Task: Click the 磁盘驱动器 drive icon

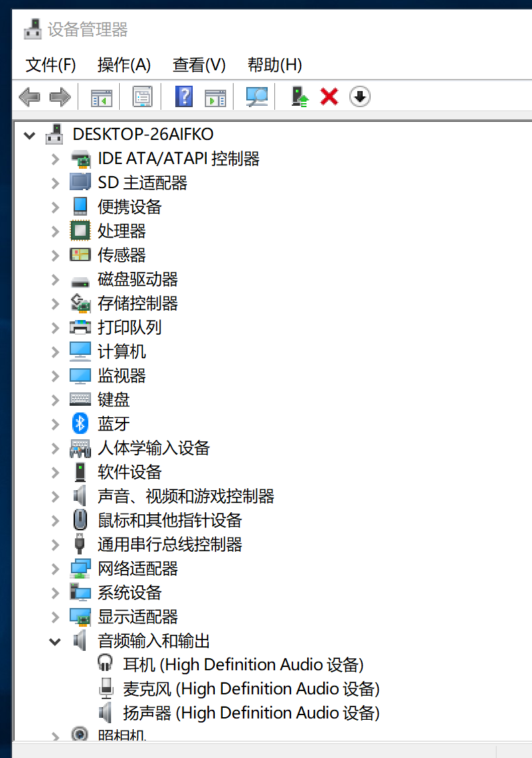Action: tap(80, 281)
